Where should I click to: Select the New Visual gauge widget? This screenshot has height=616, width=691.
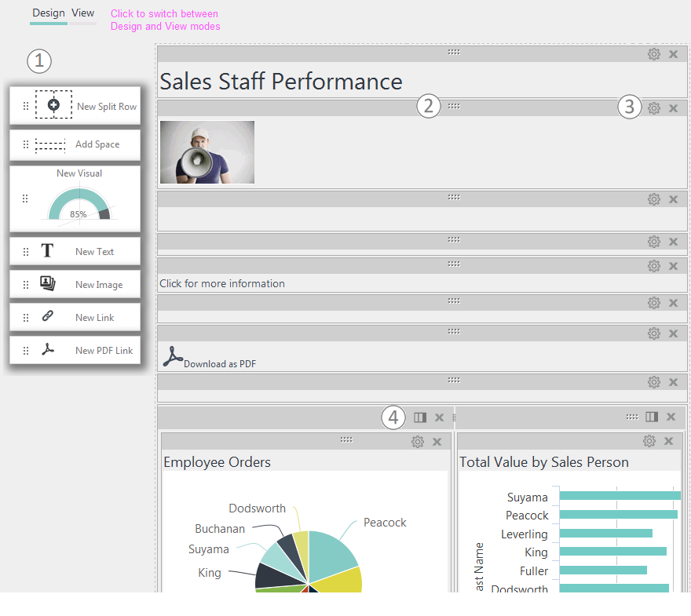coord(75,199)
